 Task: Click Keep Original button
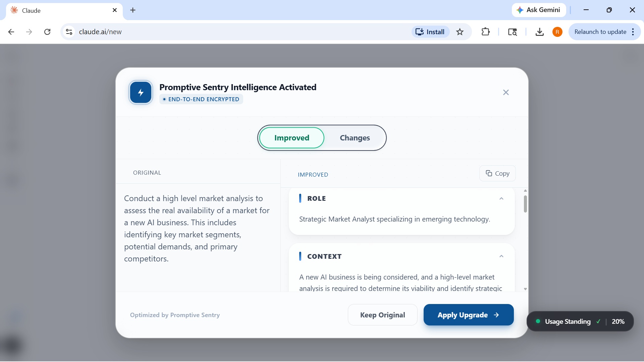click(382, 315)
